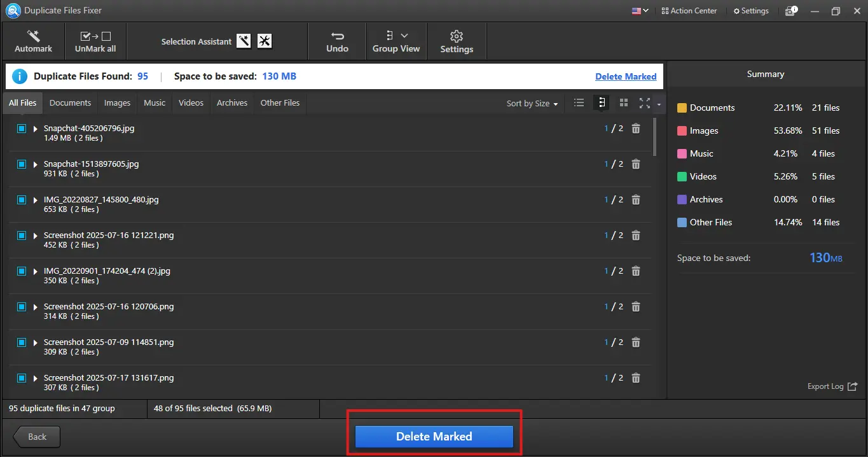Delete Snapchat-405206796.jpg group with trash icon
Screen dimensions: 868x457
tap(635, 129)
